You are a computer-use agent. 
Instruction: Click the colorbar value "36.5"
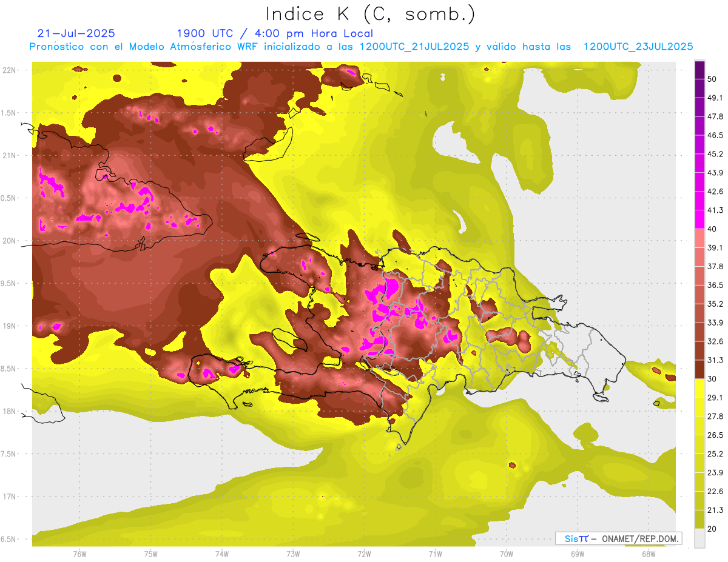tap(715, 285)
